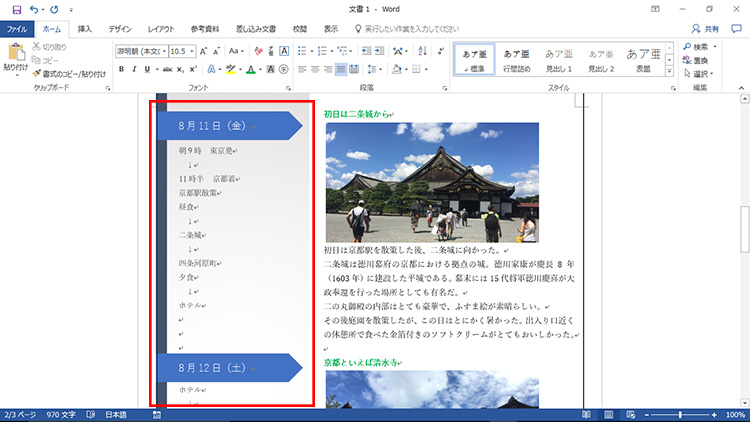The image size is (750, 422).
Task: Click the sort (A-Z) icon
Action: click(420, 50)
